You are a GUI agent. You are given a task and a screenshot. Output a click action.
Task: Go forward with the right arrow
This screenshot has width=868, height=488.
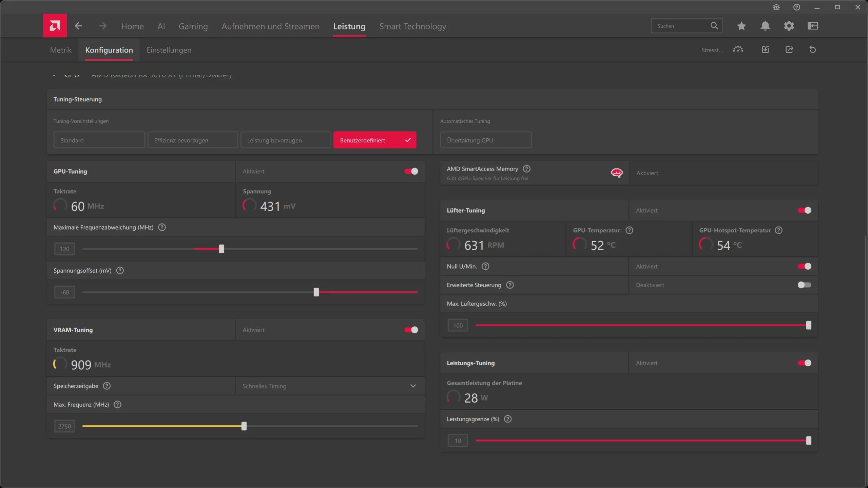[102, 26]
